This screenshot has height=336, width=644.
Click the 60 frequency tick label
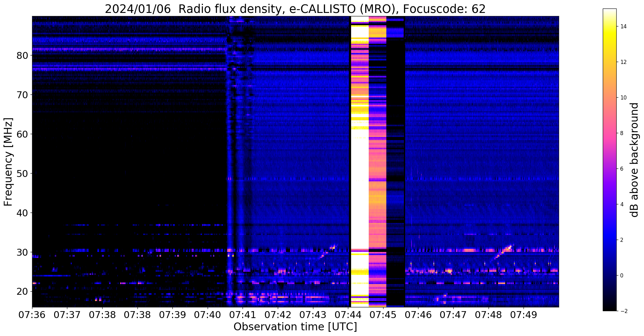pyautogui.click(x=22, y=134)
